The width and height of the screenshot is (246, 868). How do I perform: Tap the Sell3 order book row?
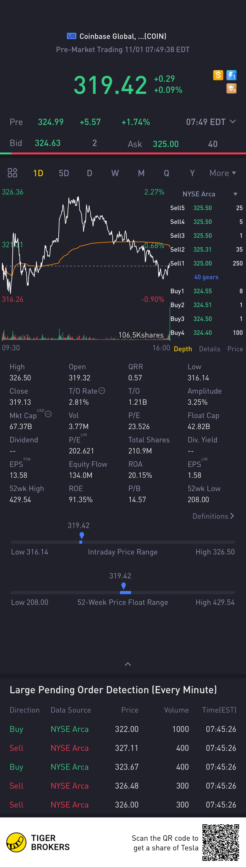pos(206,235)
